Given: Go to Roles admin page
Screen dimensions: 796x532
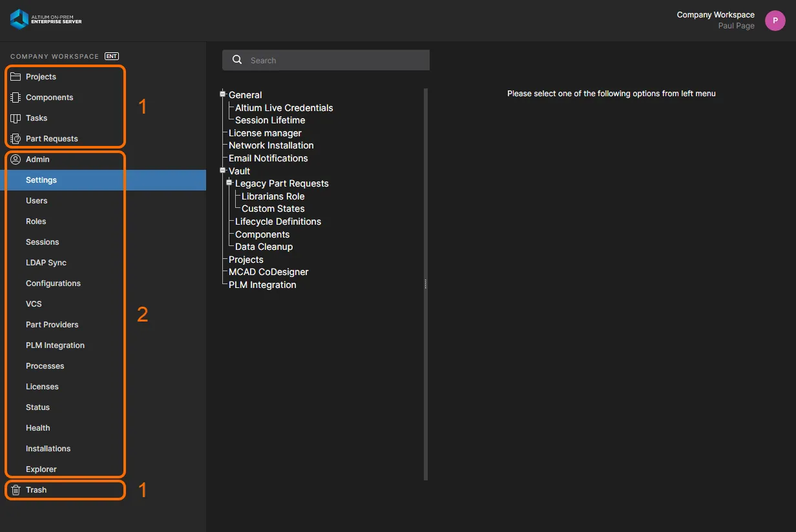Looking at the screenshot, I should tap(36, 221).
